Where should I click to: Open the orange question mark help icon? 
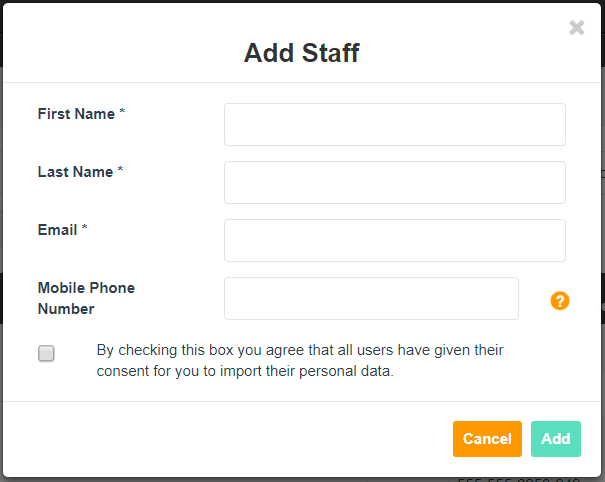pos(559,301)
